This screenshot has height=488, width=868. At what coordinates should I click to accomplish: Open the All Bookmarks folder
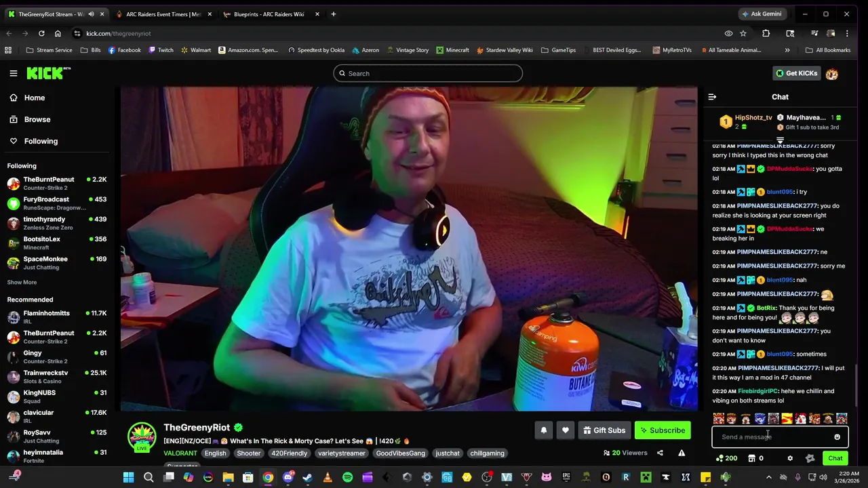827,50
